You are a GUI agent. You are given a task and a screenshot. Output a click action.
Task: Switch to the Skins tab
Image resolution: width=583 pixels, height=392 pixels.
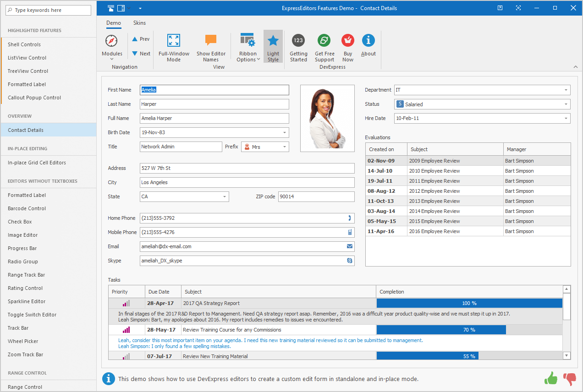click(x=139, y=22)
